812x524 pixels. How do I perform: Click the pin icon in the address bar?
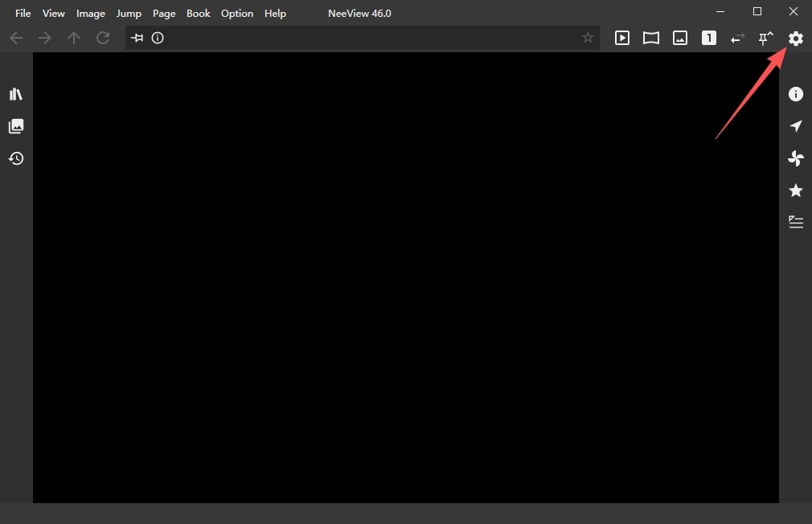137,38
